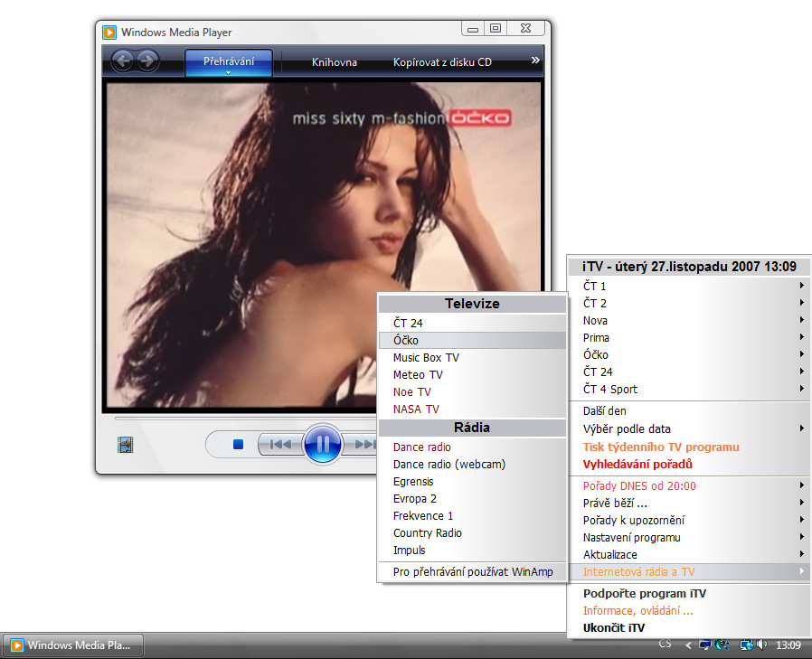Select ČT 24 in the Televize list
The image size is (812, 659).
[472, 323]
